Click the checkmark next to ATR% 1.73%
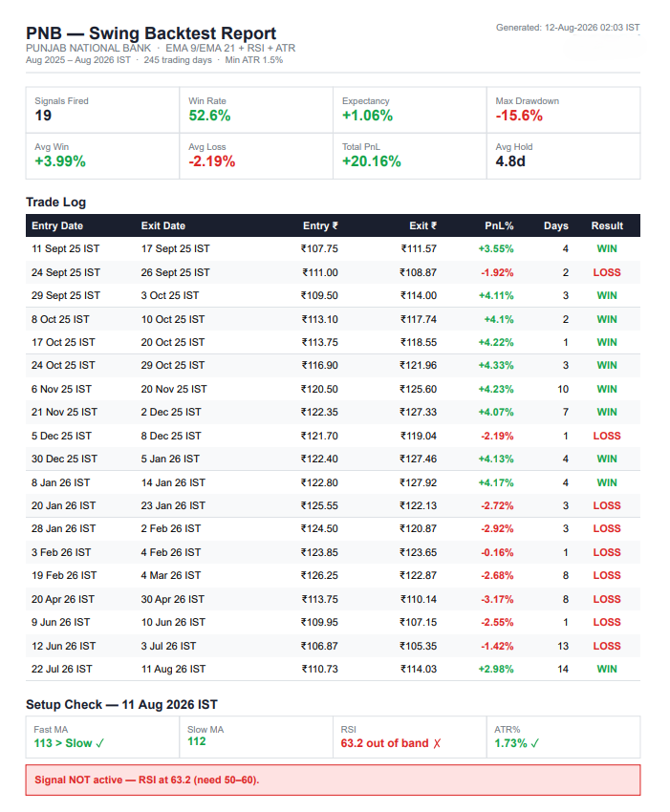This screenshot has height=812, width=670. 534,743
